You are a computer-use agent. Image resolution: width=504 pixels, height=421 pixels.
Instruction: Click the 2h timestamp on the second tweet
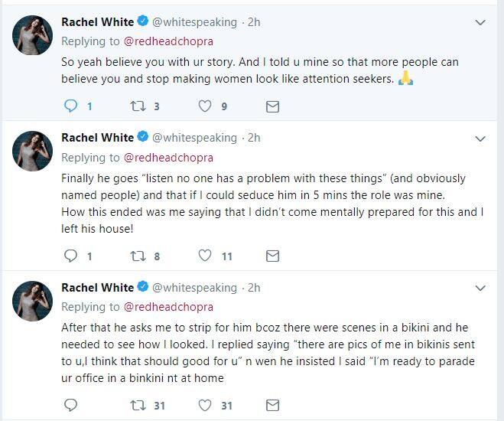coord(254,138)
